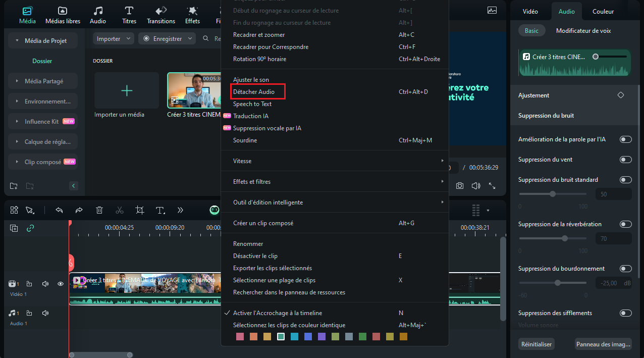Viewport: 644px width, 358px height.
Task: Hide Vidéo 1 track with eye icon
Action: [61, 284]
